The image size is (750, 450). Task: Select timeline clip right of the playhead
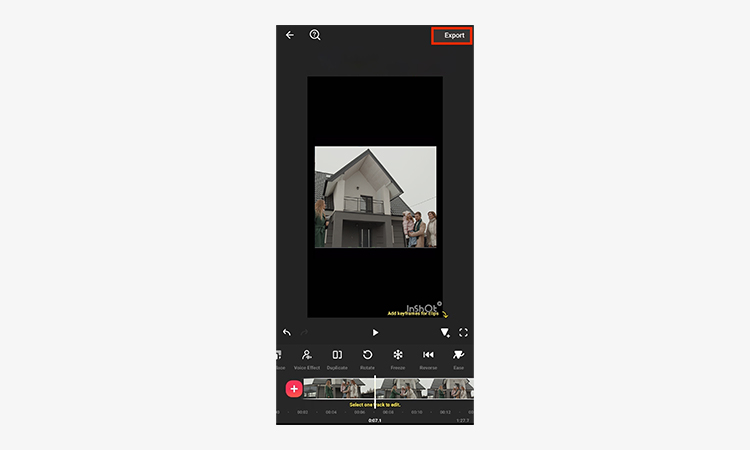[x=425, y=388]
